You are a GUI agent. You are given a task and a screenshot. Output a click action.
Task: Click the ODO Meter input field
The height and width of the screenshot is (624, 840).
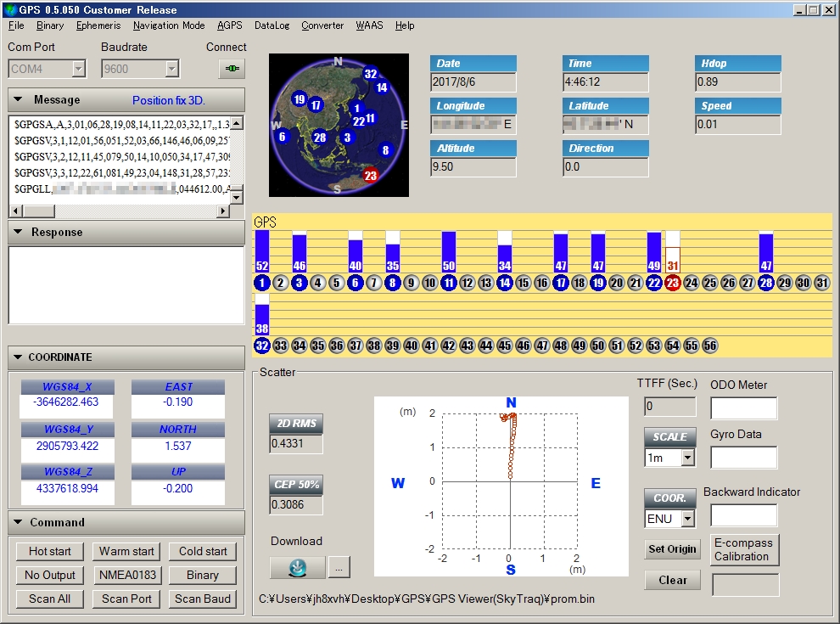[x=743, y=408]
